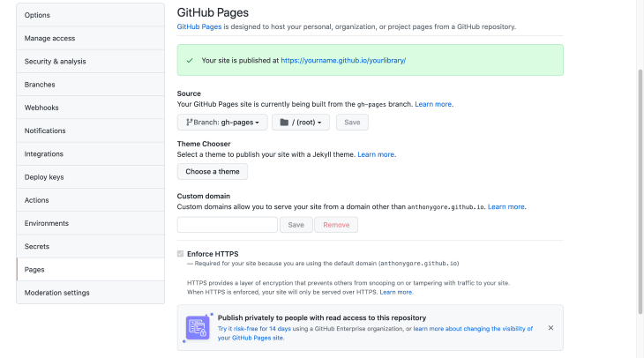Screen dimensions: 644x358
Task: Open the Branch: gh-pages dropdown
Action: pos(222,123)
